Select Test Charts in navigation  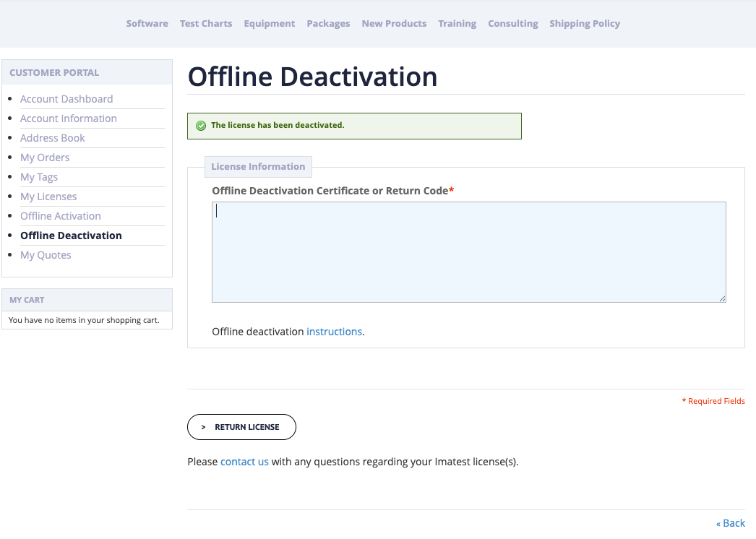tap(206, 23)
